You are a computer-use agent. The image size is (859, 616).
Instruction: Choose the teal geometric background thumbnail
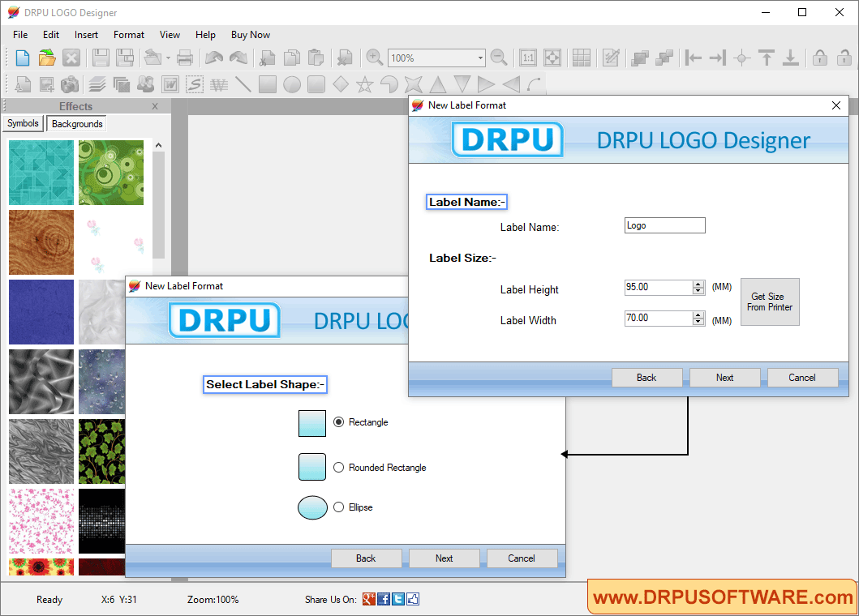[x=41, y=173]
